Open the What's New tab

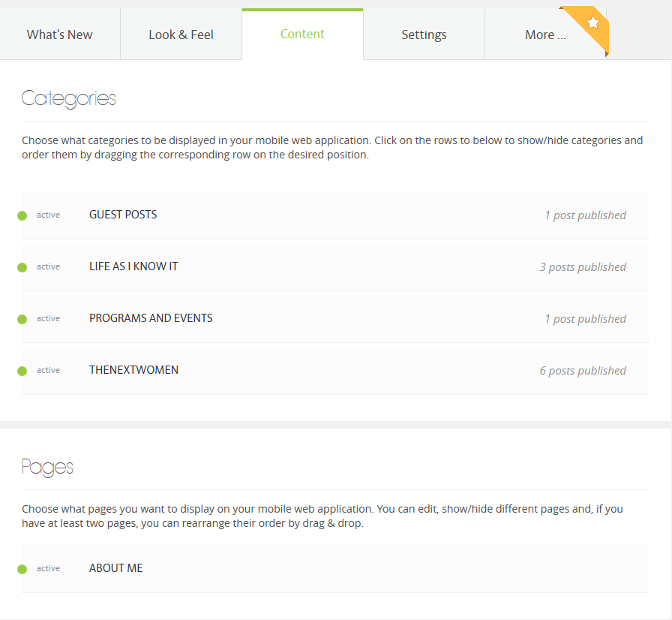60,35
